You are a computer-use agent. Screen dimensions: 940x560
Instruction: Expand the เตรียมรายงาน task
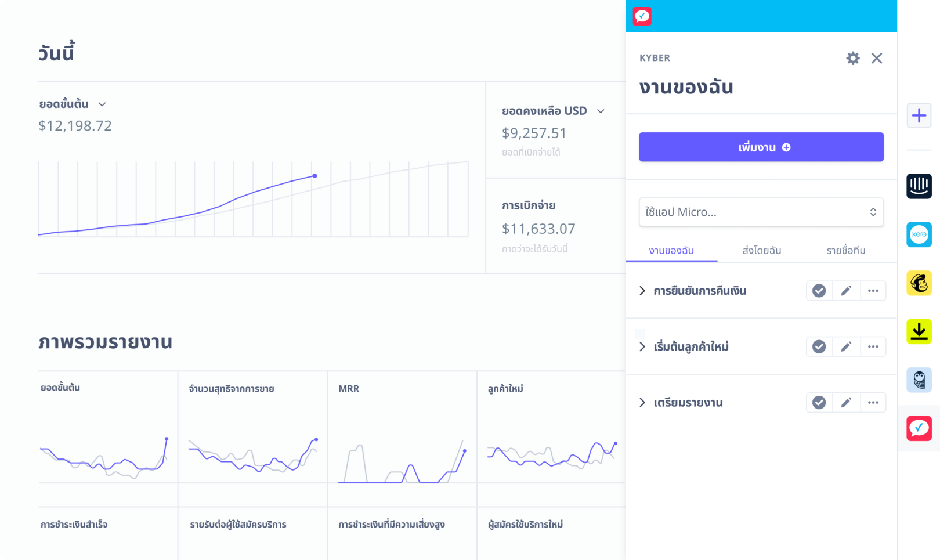(x=642, y=403)
